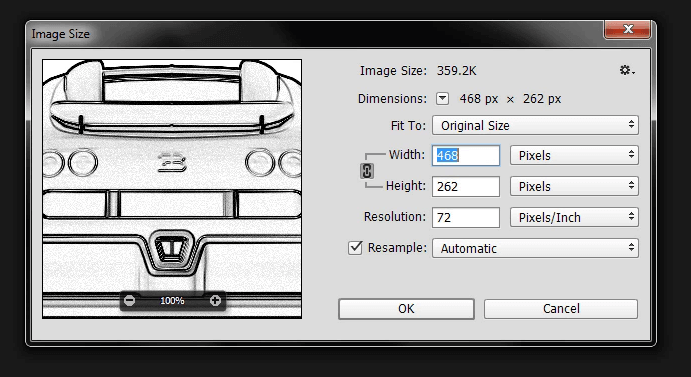
Task: Click the Cancel button
Action: (561, 309)
